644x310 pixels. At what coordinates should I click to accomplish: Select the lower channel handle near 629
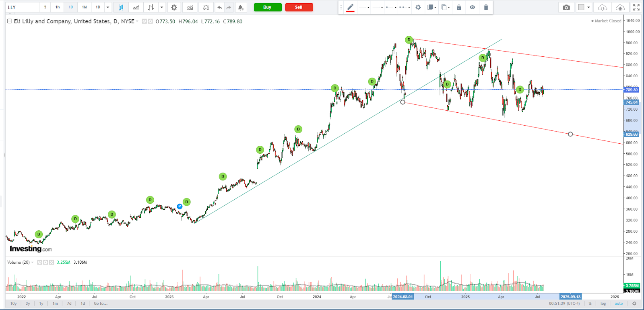[570, 134]
